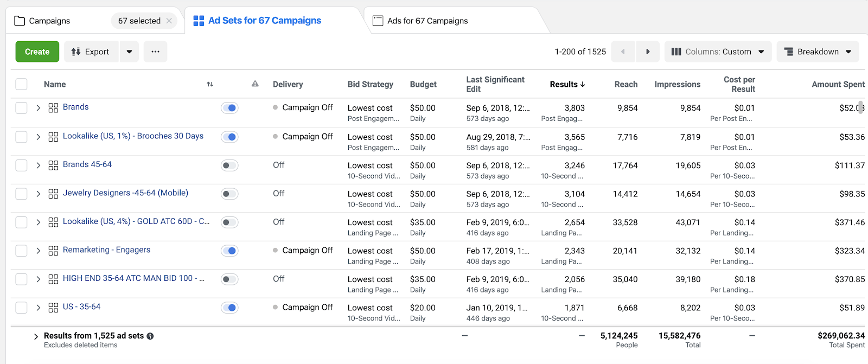
Task: Click the more options ellipsis button
Action: coord(155,52)
